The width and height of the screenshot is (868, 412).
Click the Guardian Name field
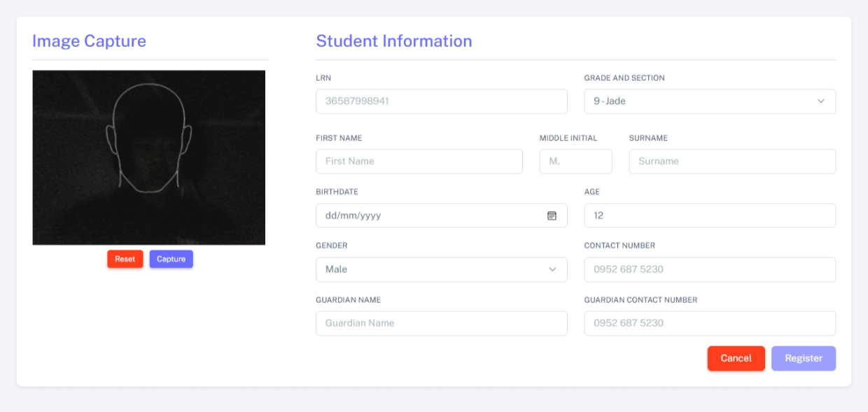[442, 323]
